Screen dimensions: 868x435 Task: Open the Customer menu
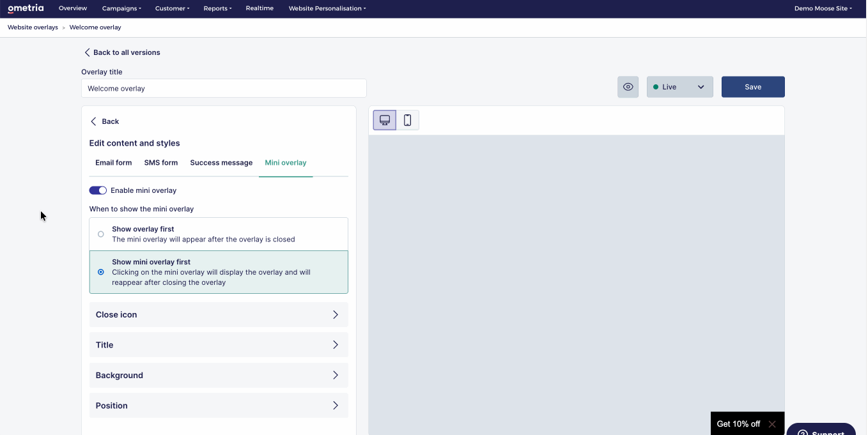(x=173, y=9)
